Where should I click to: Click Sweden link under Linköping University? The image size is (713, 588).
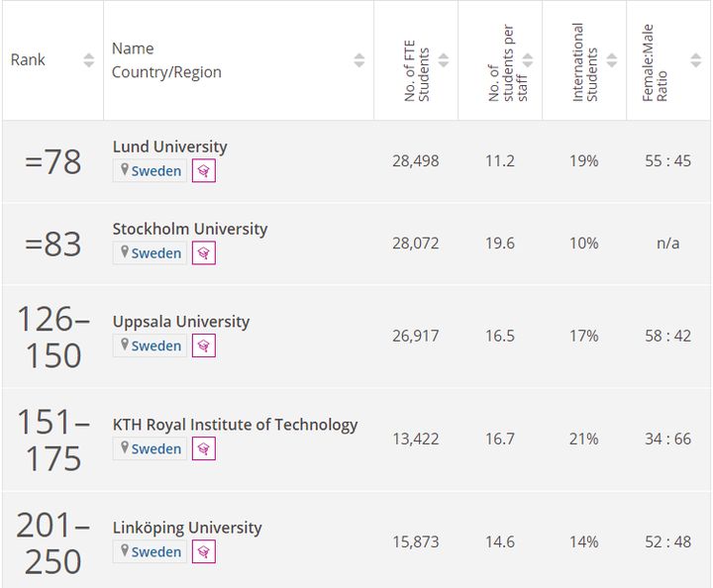point(156,551)
